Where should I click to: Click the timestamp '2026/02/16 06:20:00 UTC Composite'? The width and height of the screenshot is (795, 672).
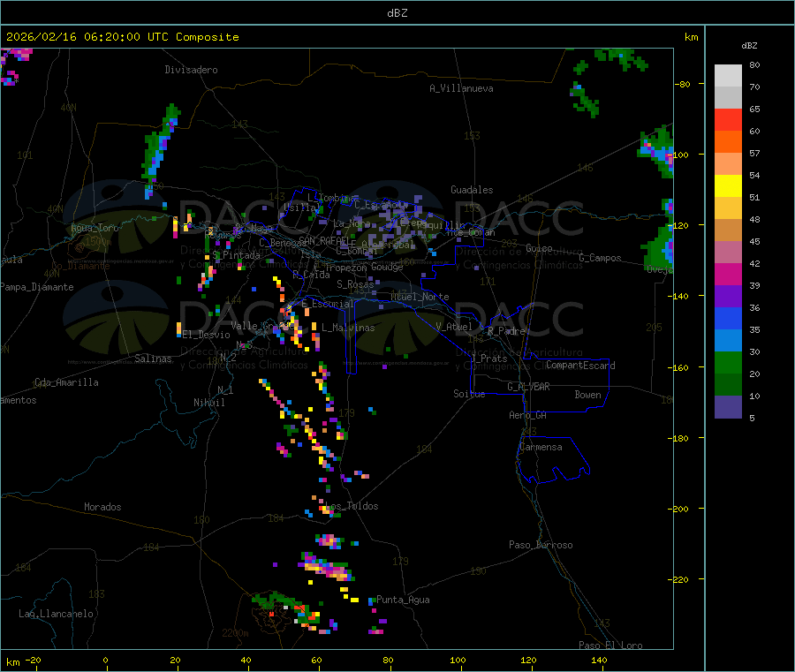(x=122, y=37)
